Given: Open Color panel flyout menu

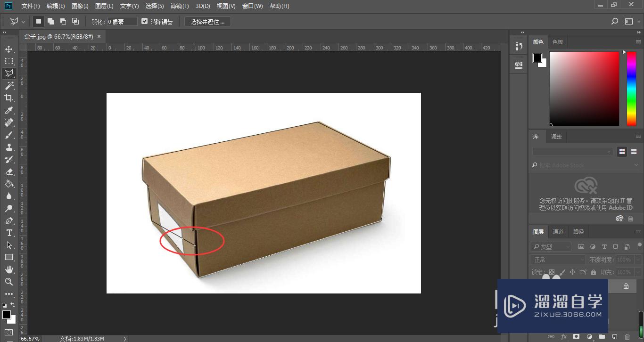Looking at the screenshot, I should tap(638, 42).
